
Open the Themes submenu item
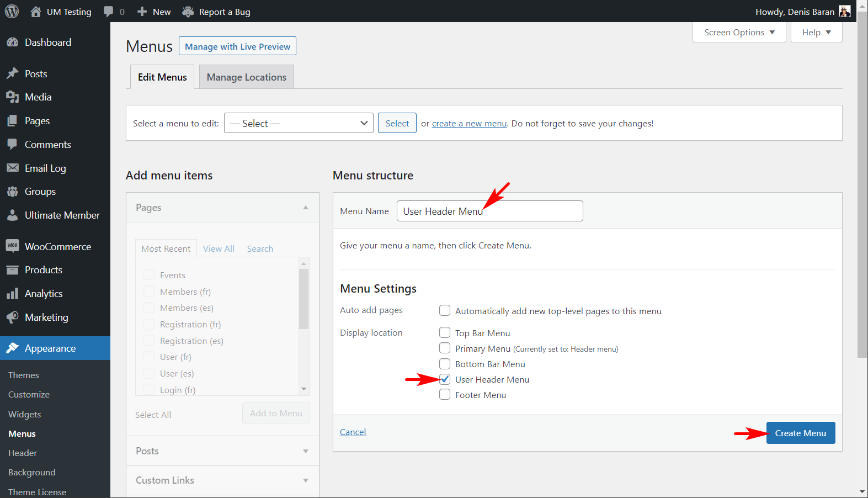tap(24, 375)
